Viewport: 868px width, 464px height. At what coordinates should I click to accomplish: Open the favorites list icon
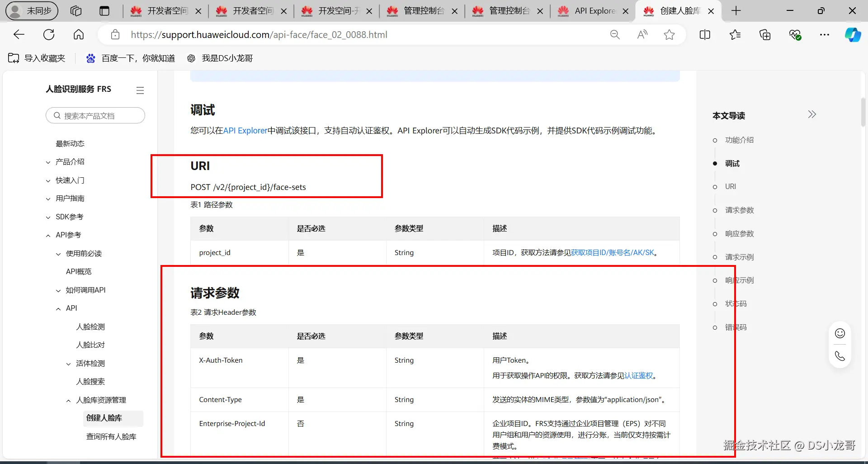[x=735, y=34]
